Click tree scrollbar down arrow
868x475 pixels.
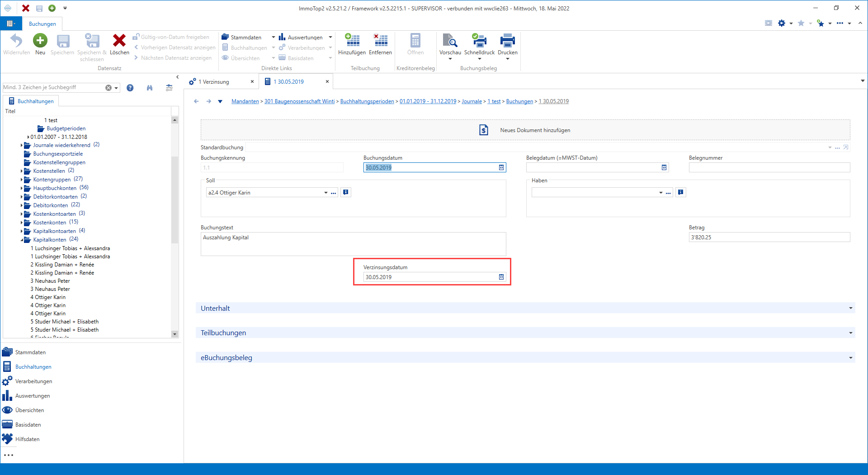tap(175, 334)
